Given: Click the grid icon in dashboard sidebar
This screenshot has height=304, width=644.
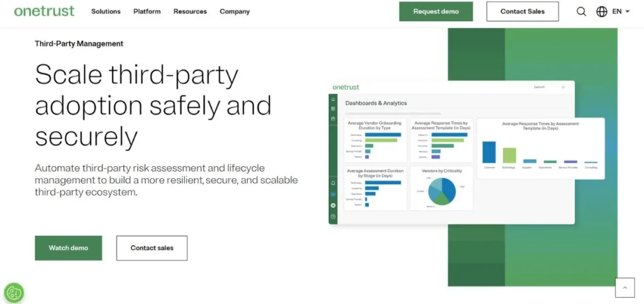Looking at the screenshot, I should point(333,109).
